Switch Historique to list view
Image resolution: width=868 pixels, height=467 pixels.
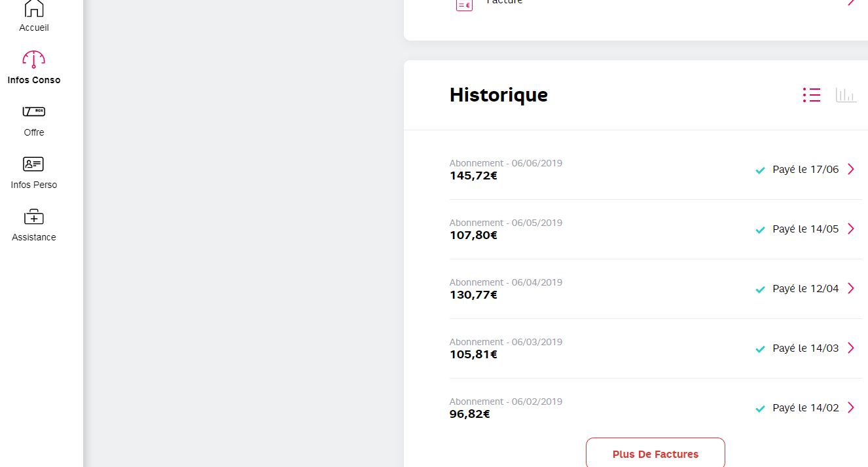pos(812,95)
